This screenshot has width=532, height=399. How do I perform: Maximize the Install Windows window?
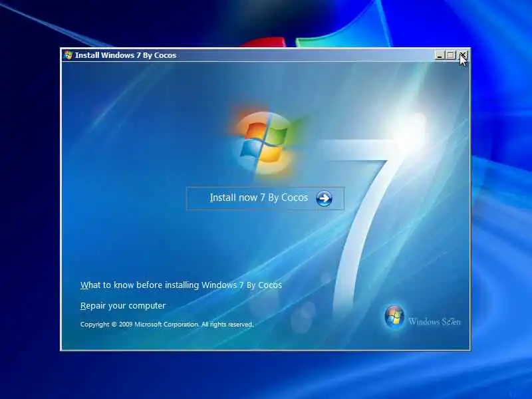451,55
